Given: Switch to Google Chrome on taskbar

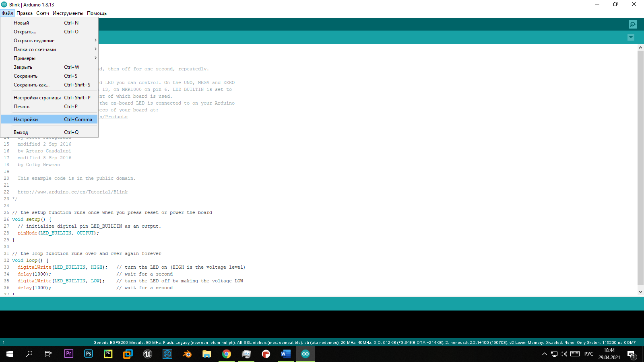Looking at the screenshot, I should point(227,354).
